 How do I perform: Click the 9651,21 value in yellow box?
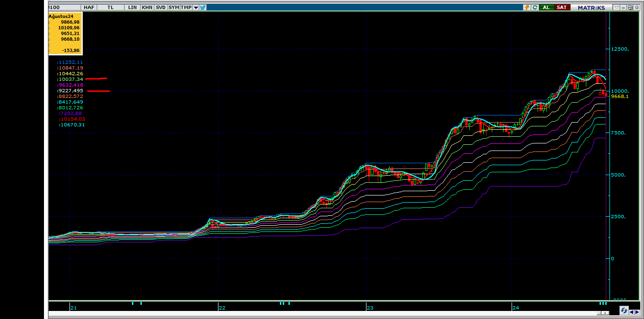70,33
